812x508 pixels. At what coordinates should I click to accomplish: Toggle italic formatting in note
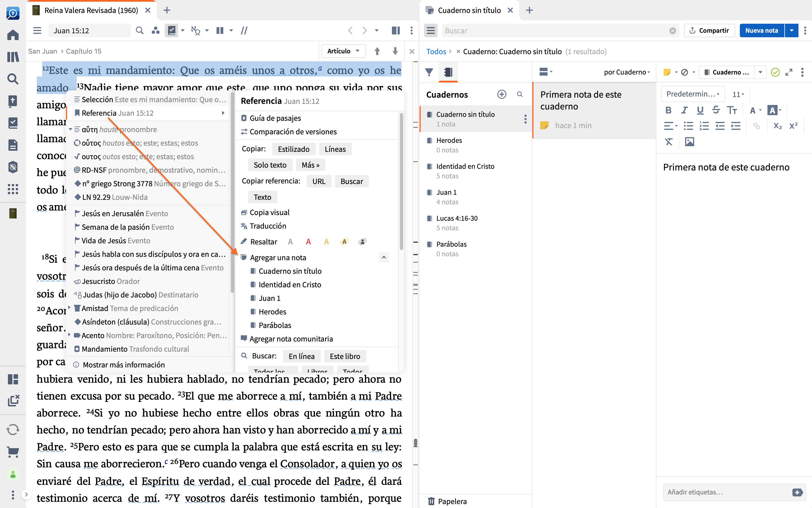click(x=685, y=110)
